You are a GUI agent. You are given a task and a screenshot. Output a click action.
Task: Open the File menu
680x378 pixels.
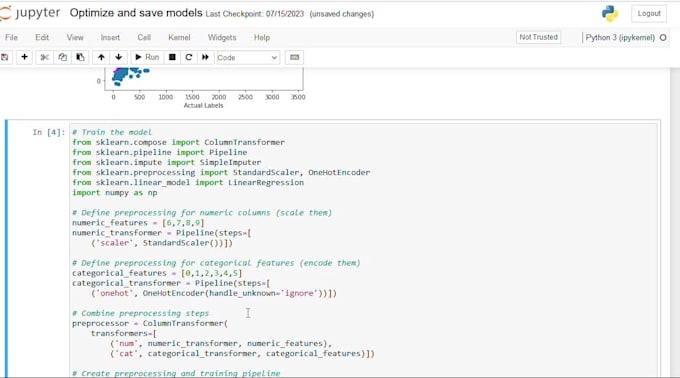tap(11, 37)
